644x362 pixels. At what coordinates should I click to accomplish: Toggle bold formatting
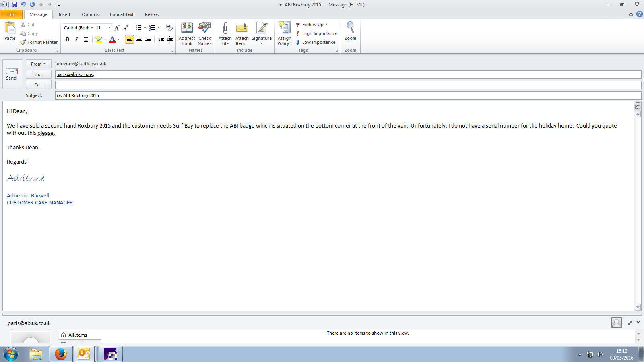point(67,39)
